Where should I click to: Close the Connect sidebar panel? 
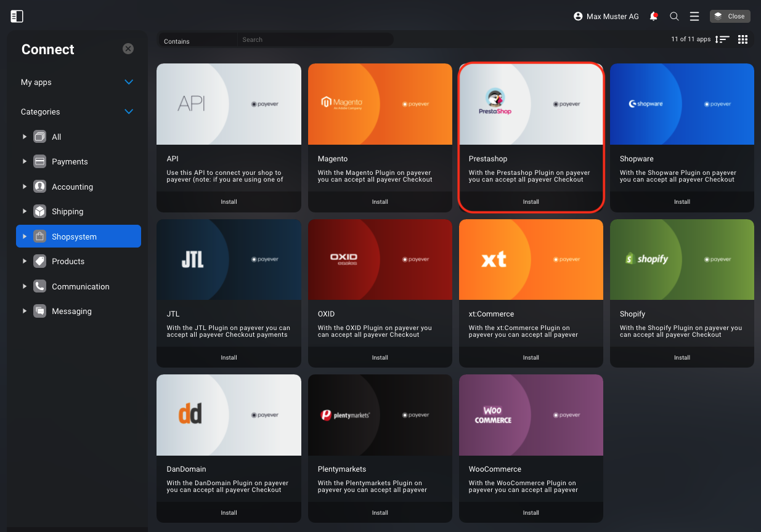pyautogui.click(x=128, y=49)
